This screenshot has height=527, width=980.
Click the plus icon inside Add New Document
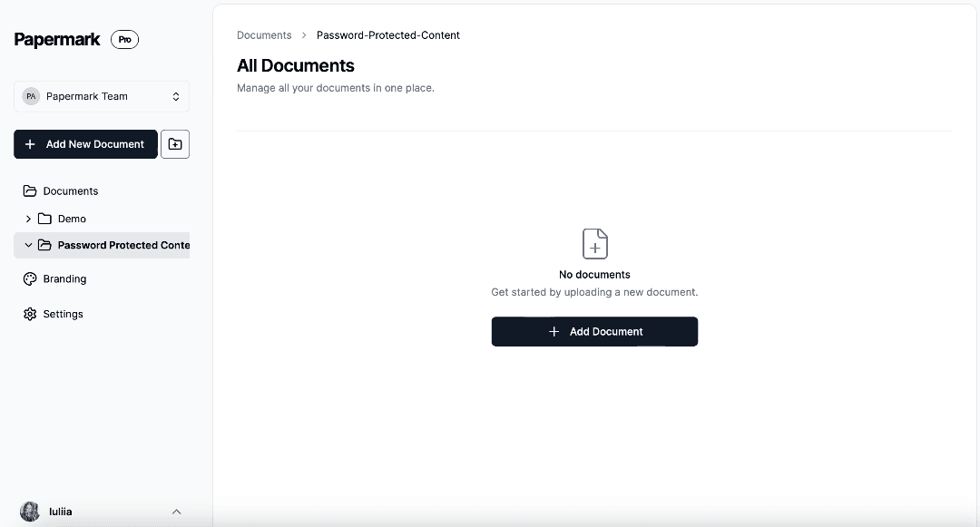click(30, 143)
